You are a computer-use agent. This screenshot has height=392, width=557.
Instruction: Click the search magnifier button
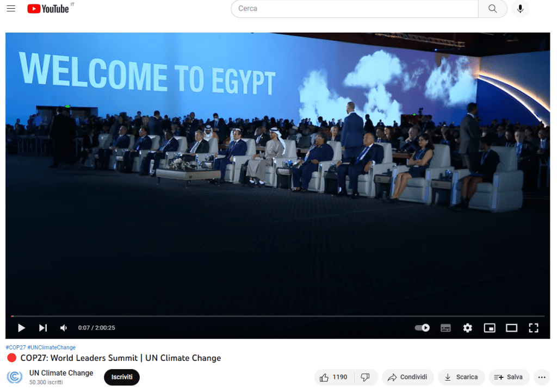[492, 9]
